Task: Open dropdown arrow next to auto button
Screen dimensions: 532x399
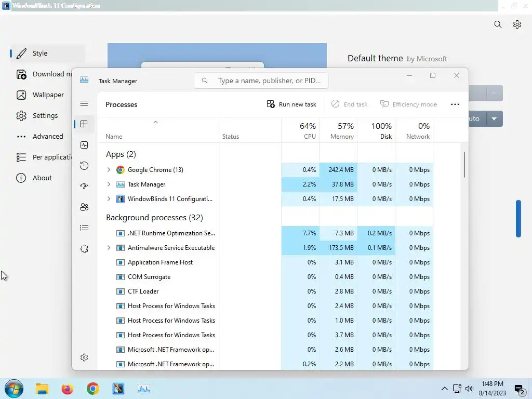Action: [x=495, y=119]
